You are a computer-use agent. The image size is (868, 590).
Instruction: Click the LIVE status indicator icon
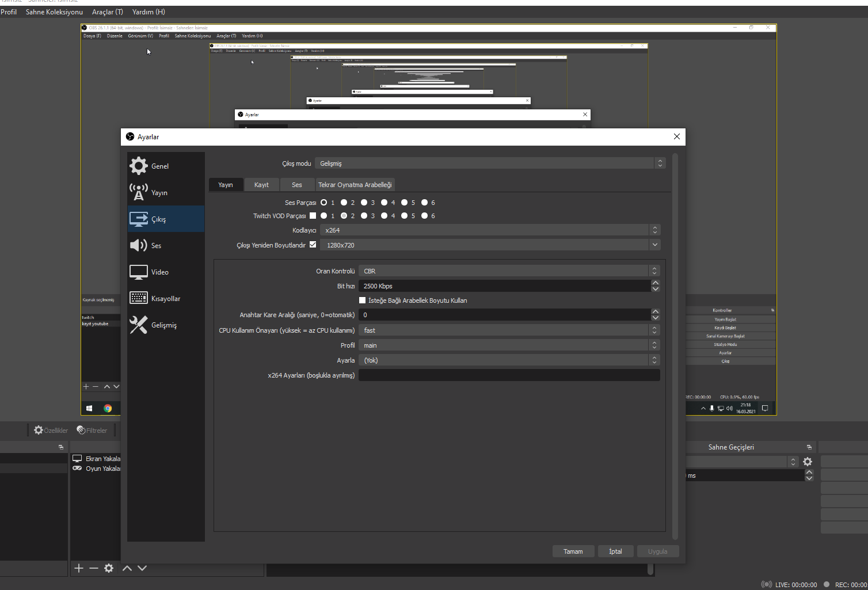767,584
